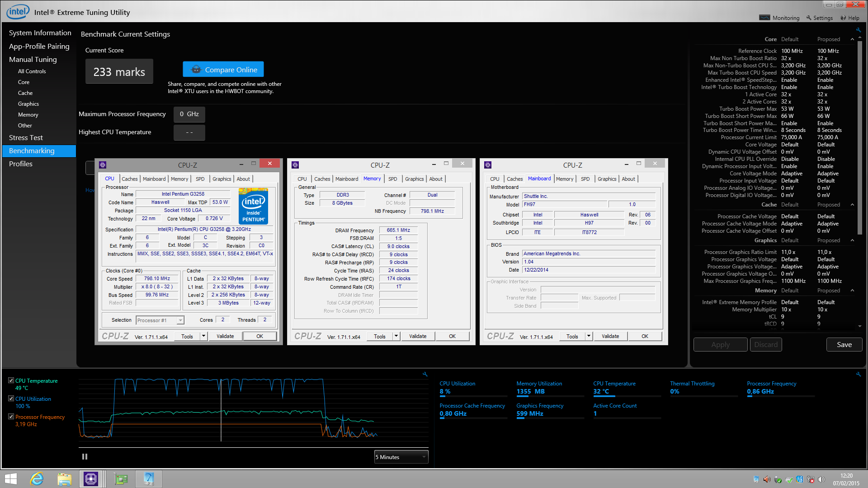Click the vertical time marker on the graph
Viewport: 868px width, 488px height.
pos(221,410)
